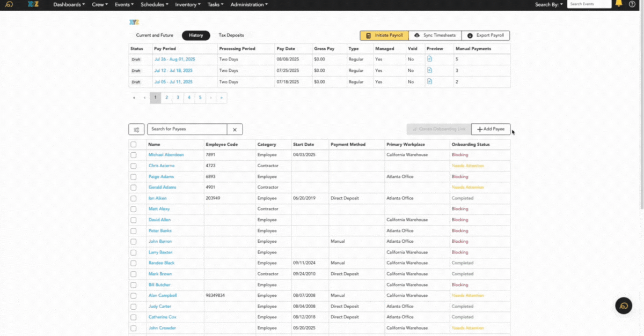Expand the Search By dropdown

tap(549, 4)
